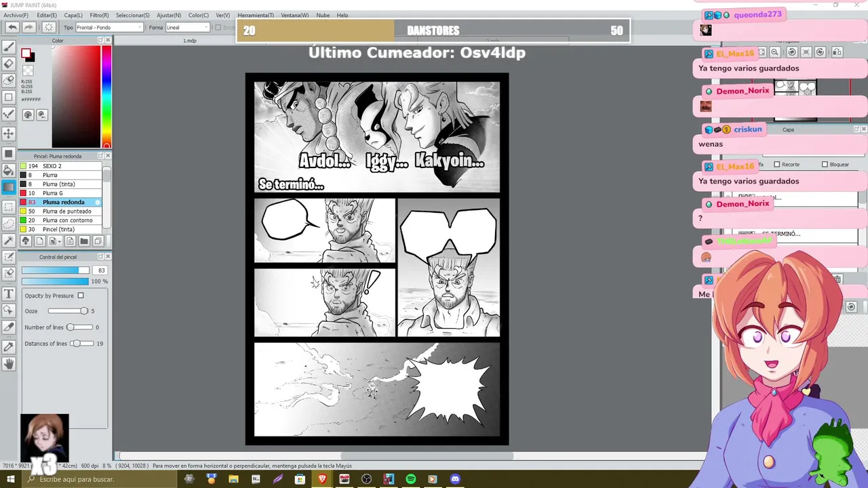
Task: Select the Eraser tool
Action: point(9,64)
